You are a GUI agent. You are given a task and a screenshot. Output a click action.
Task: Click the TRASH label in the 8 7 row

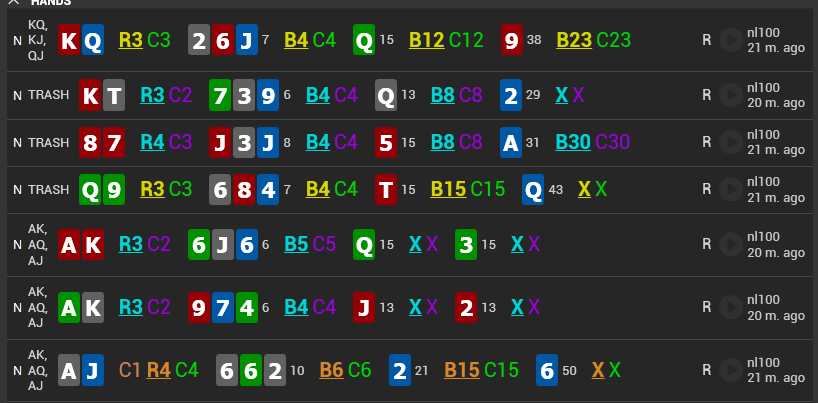49,142
